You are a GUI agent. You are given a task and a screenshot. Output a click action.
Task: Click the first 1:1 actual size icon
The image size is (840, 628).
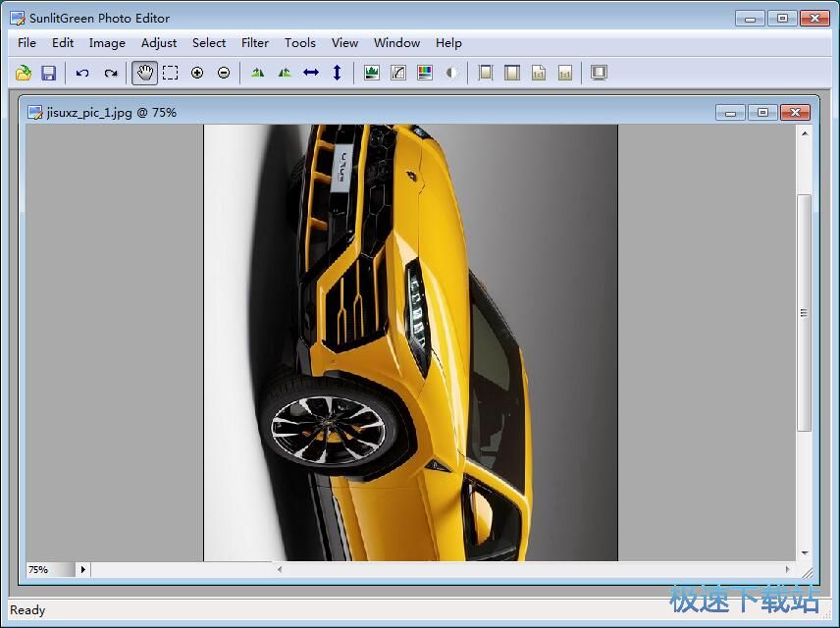pos(539,73)
